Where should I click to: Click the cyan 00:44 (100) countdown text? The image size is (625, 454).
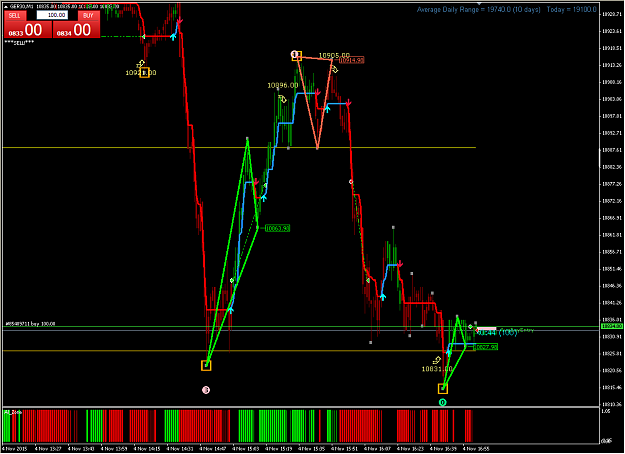coord(497,332)
